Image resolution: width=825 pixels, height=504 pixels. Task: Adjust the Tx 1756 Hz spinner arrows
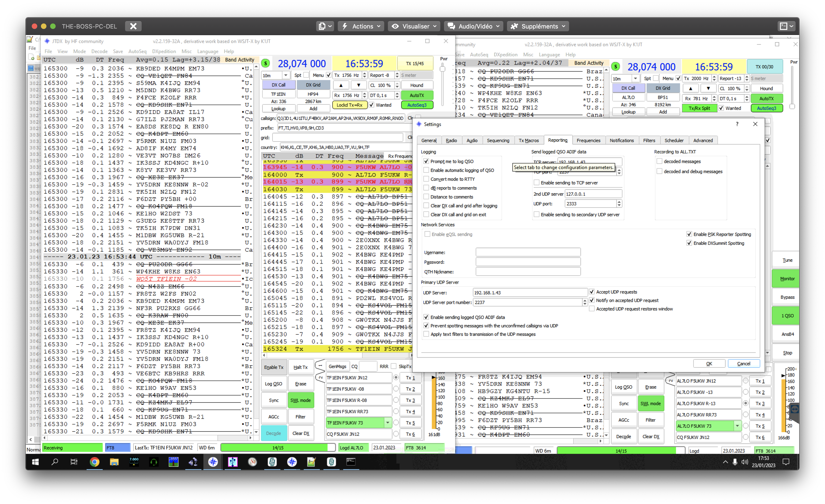click(364, 75)
